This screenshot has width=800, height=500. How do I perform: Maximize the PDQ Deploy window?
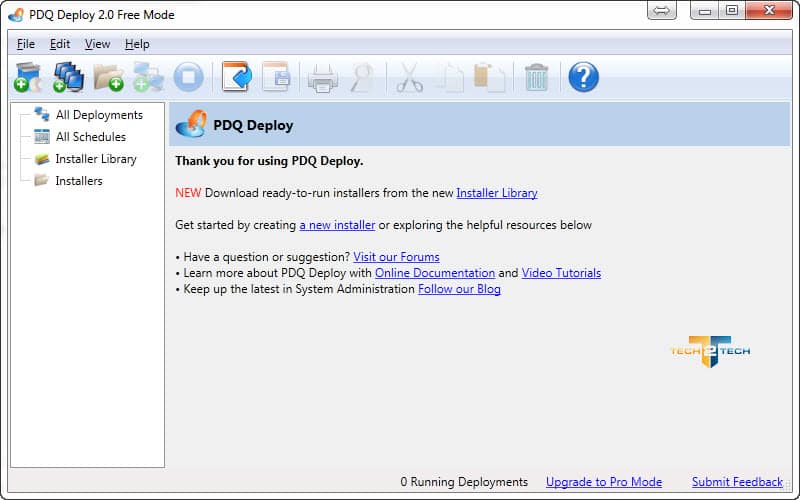(732, 10)
